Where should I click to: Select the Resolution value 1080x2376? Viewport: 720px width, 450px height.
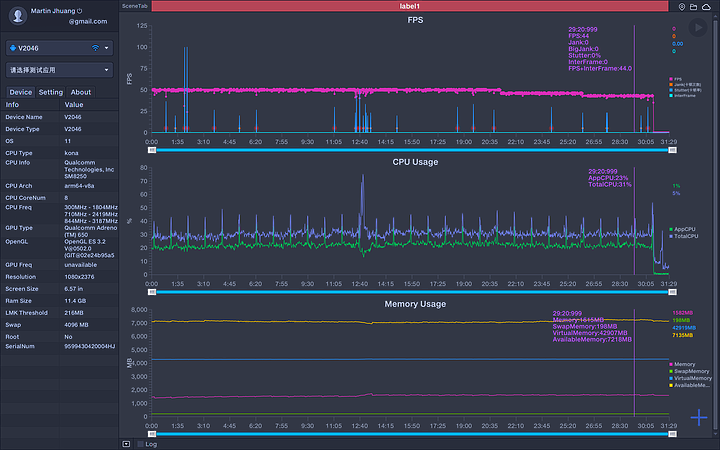pos(79,277)
